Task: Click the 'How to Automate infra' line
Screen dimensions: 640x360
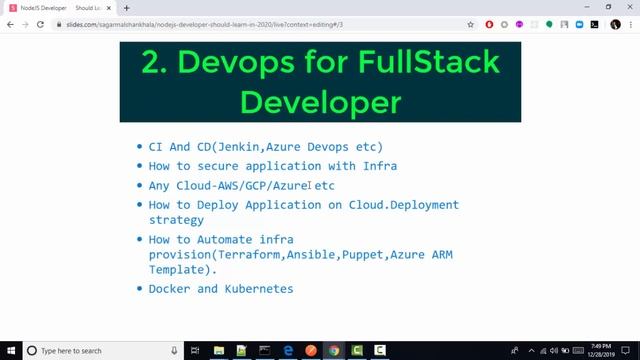Action: pyautogui.click(x=221, y=239)
